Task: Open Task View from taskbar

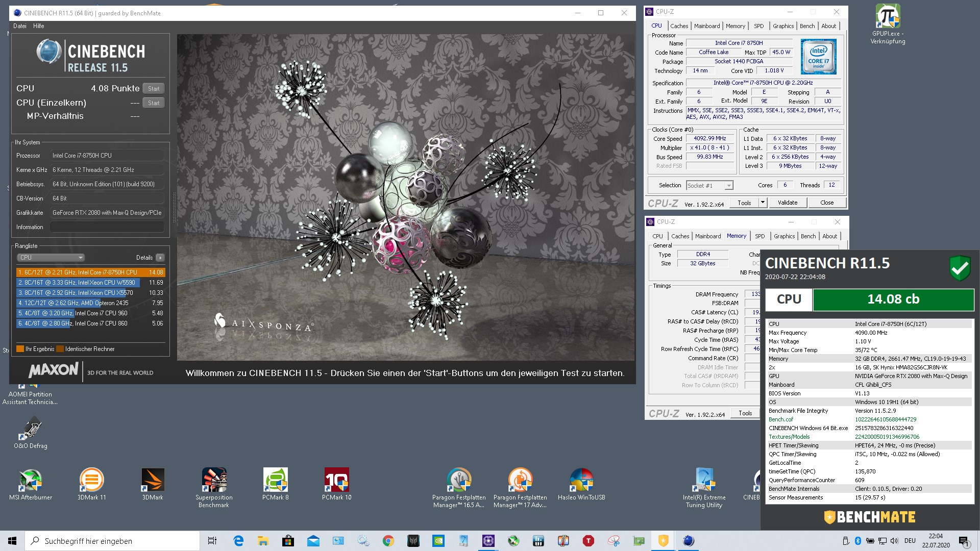Action: 212,541
